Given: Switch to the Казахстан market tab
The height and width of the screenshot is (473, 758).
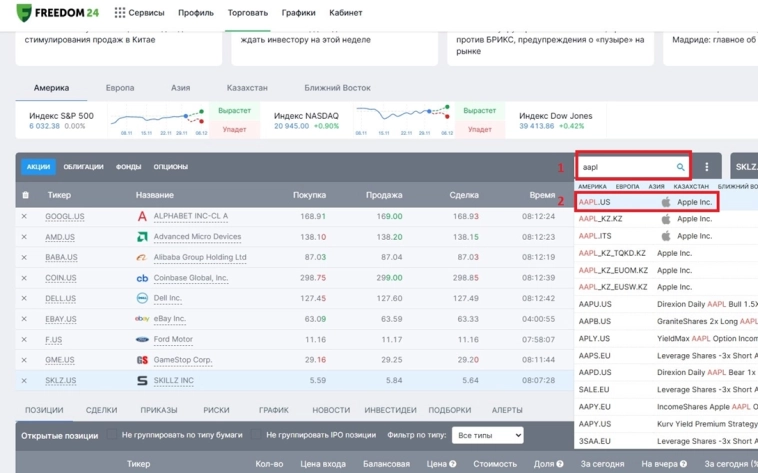Looking at the screenshot, I should pyautogui.click(x=247, y=88).
